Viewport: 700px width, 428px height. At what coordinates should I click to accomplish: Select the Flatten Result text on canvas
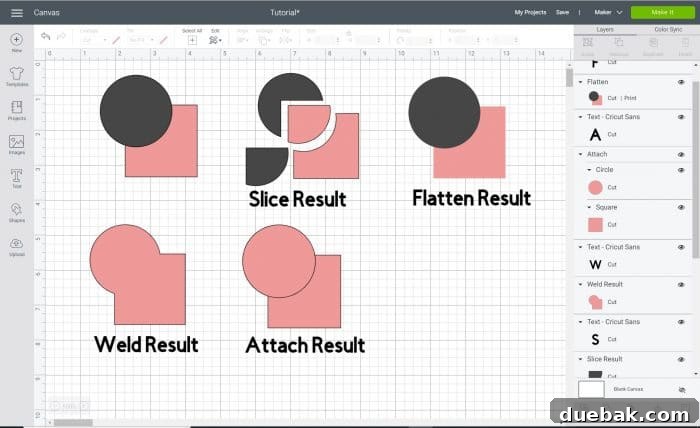[x=471, y=199]
